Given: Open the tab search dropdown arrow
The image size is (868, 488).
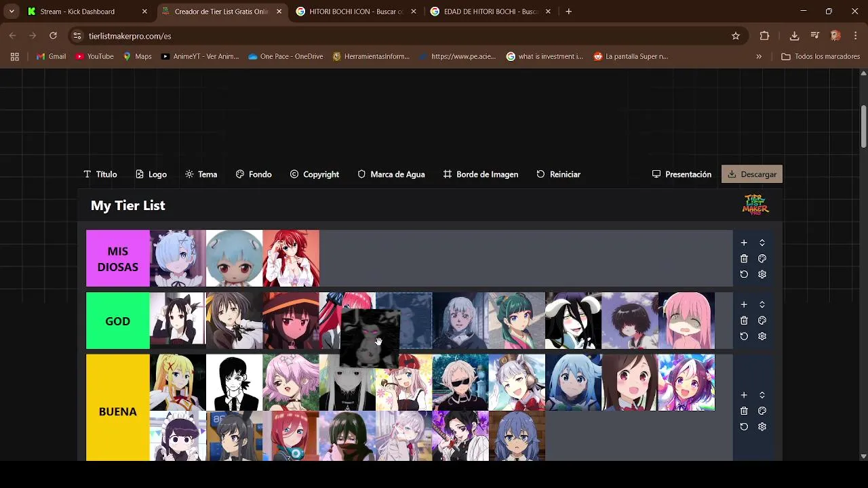Looking at the screenshot, I should pos(12,12).
